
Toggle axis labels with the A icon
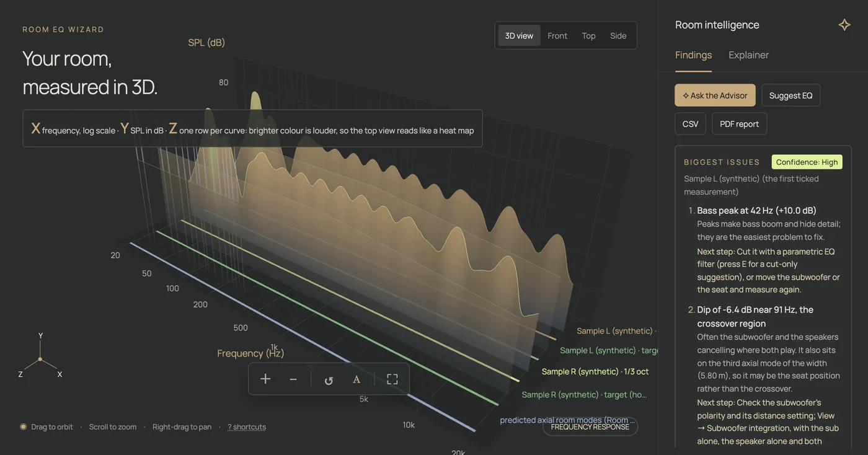[356, 379]
